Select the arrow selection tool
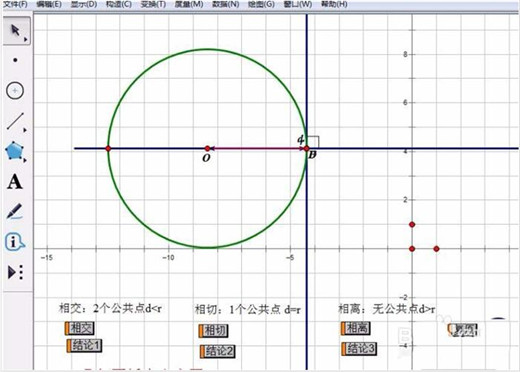 tap(15, 31)
